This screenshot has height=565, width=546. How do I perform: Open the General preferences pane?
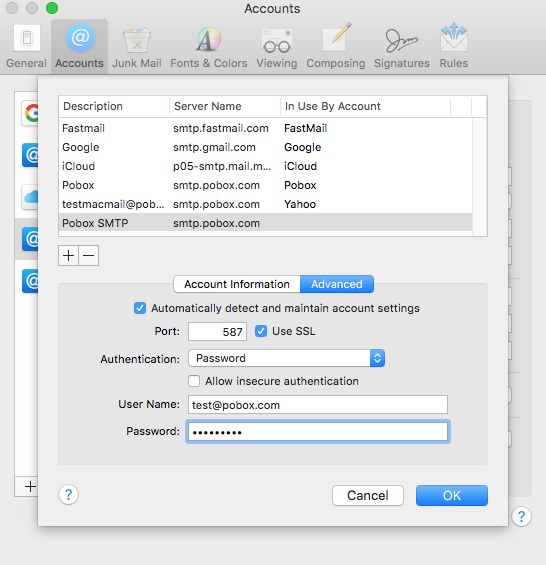click(x=26, y=46)
